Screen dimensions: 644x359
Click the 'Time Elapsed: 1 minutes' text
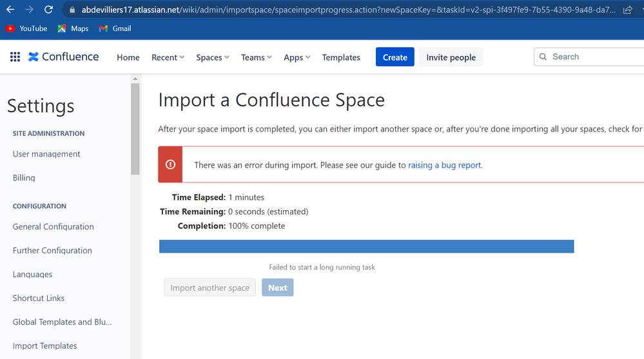click(x=218, y=197)
